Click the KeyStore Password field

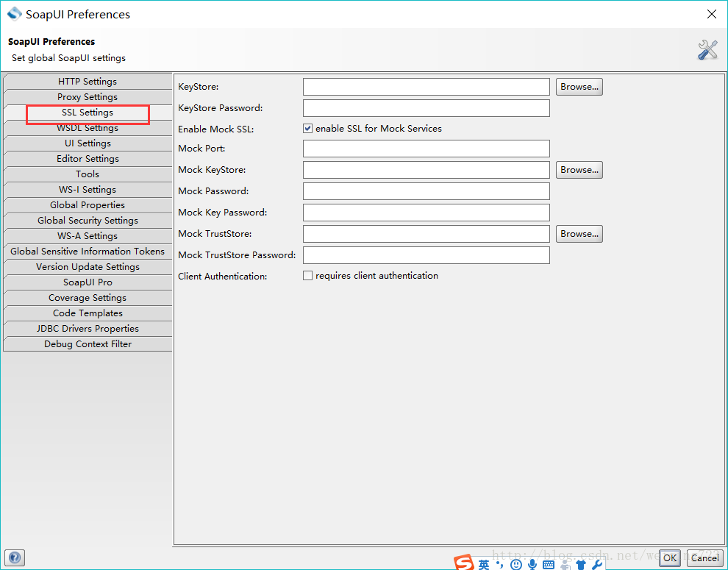(427, 108)
